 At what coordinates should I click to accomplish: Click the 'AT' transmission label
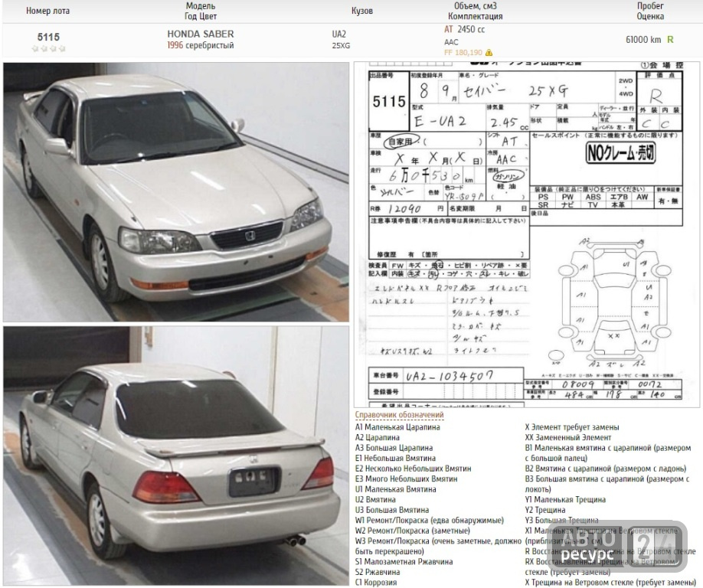449,29
